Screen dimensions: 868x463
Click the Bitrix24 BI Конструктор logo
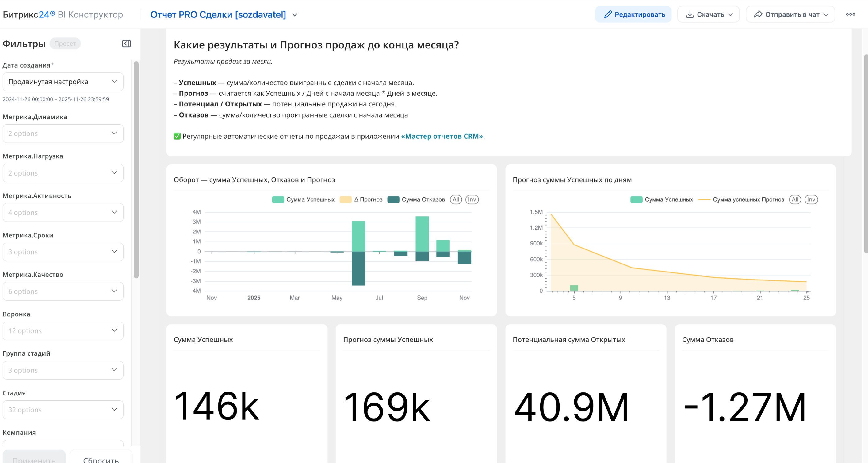tap(63, 14)
